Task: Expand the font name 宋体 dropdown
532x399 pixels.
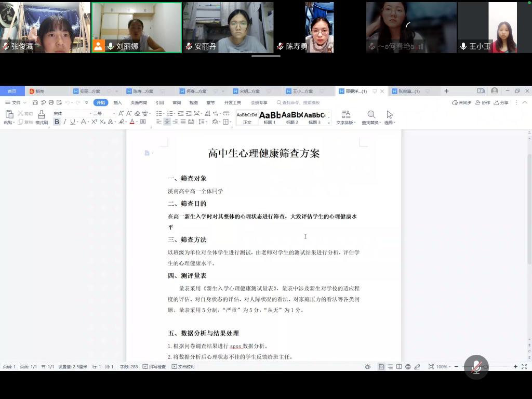Action: click(x=88, y=113)
